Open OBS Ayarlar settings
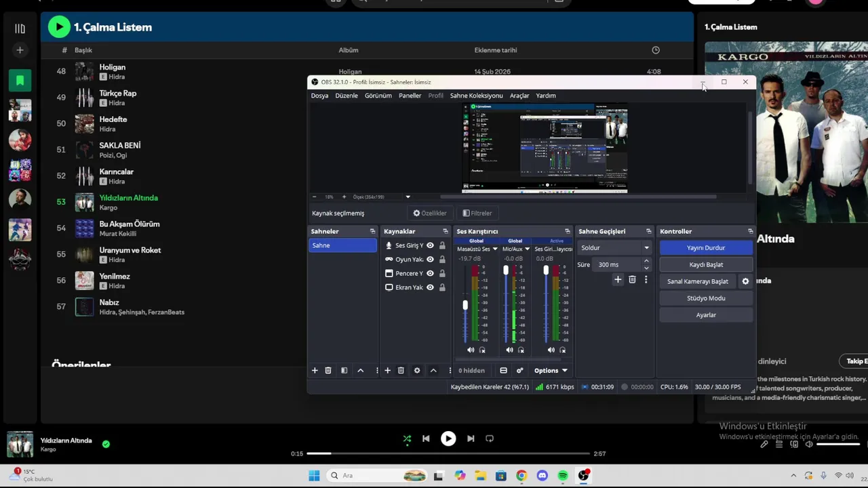Screen dimensions: 868x488 tap(706, 315)
